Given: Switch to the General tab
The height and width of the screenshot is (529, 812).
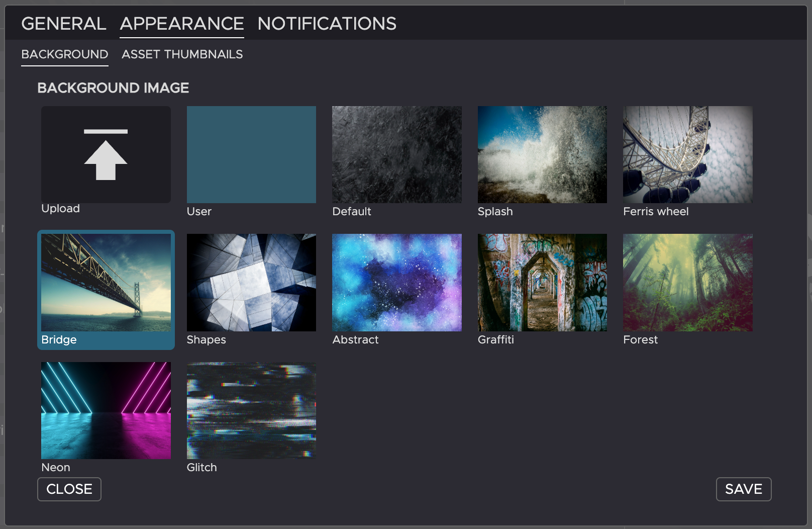Looking at the screenshot, I should pyautogui.click(x=64, y=24).
